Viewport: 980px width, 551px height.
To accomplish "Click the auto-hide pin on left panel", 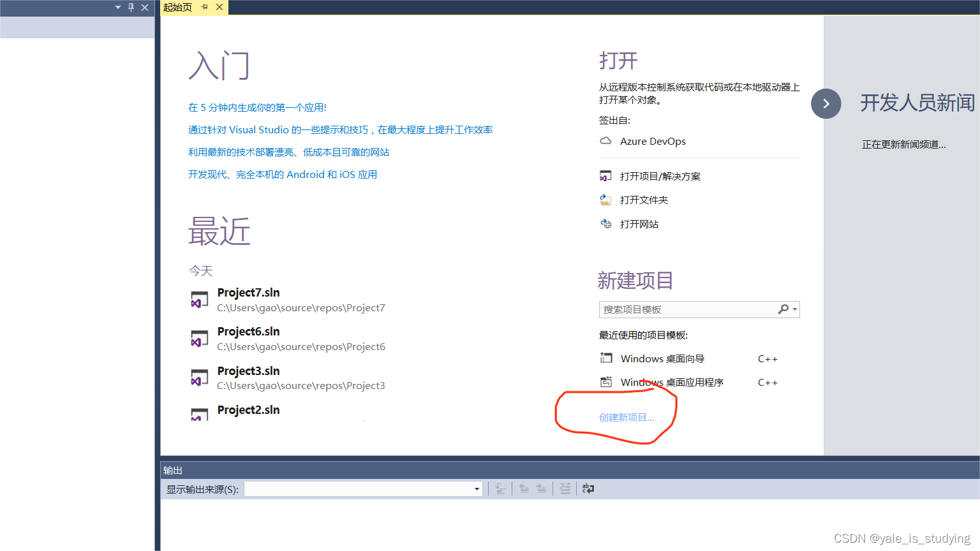I will coord(131,8).
